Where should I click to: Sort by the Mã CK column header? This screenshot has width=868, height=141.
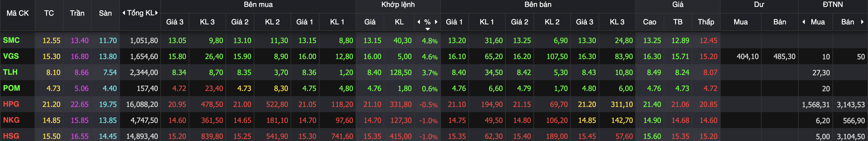click(17, 13)
